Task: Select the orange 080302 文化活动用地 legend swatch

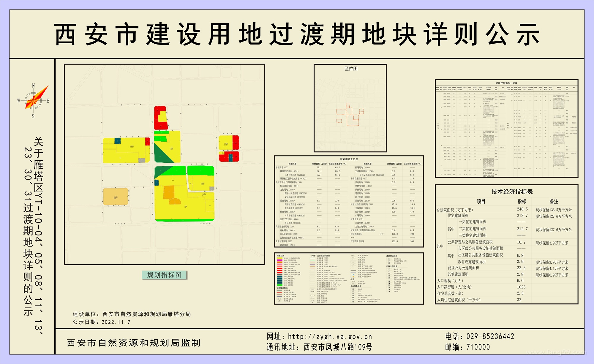Action: [280, 262]
